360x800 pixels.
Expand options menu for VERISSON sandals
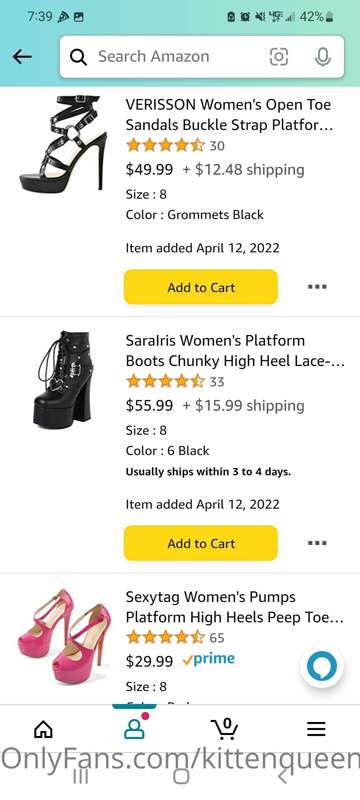pos(317,287)
